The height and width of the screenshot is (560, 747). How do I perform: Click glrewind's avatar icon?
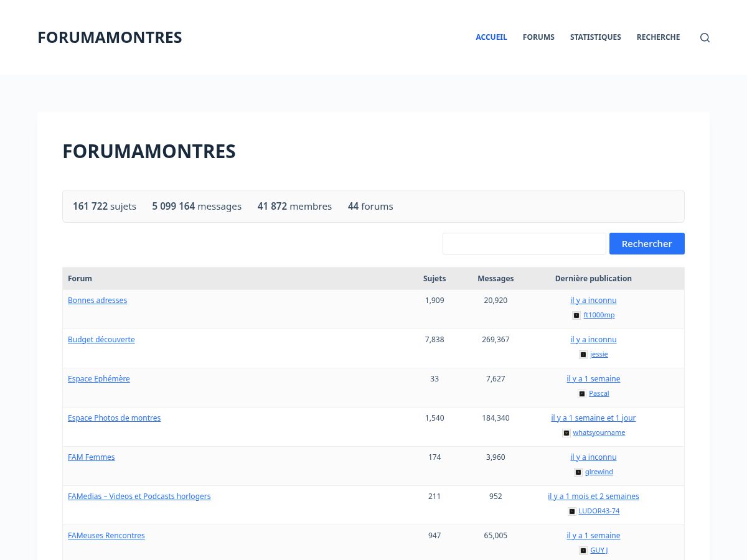click(578, 472)
